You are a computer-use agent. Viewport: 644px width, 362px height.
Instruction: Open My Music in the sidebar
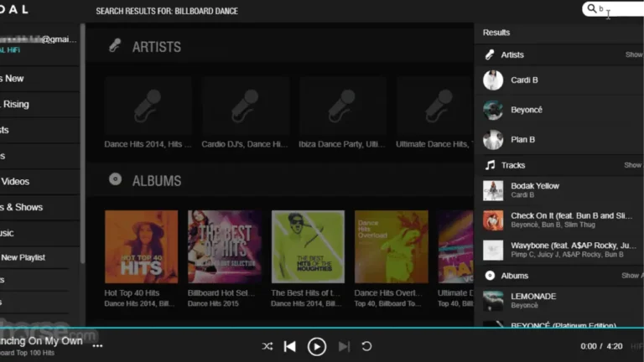(x=39, y=233)
